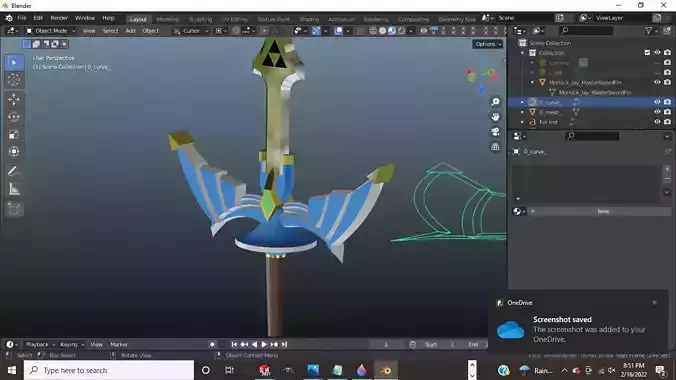Close the OneDrive notification
The height and width of the screenshot is (380, 676).
654,302
